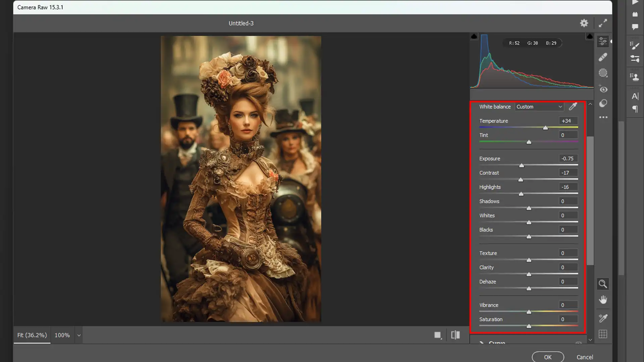Open Photoshop Character panel icon
Viewport: 644px width, 362px height.
tap(635, 96)
